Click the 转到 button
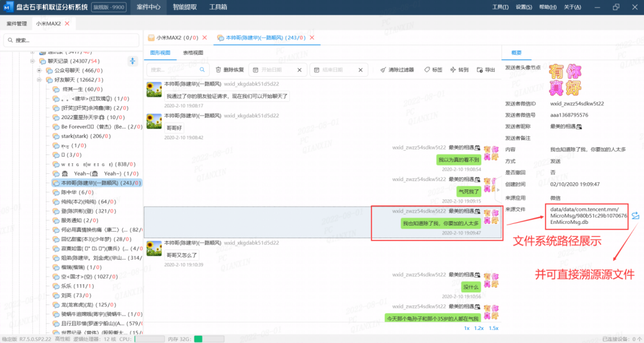 [x=459, y=70]
